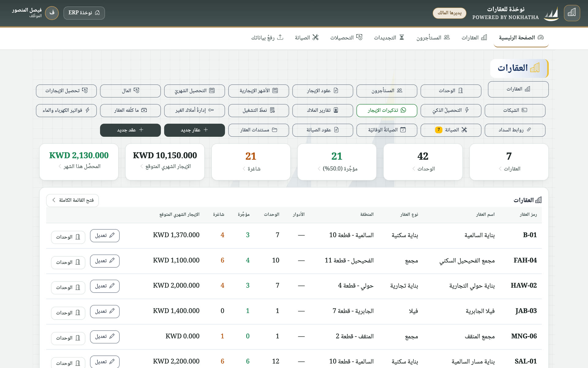Expand the العقارات count 7 card
588x368 pixels.
click(x=509, y=162)
